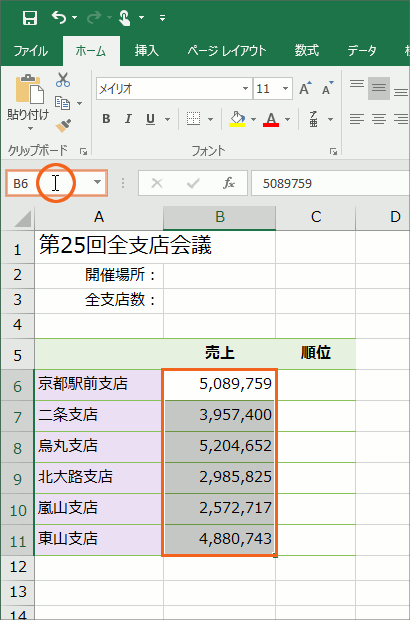Screen dimensions: 410x620
Task: Switch to the ホーム tab
Action: point(91,51)
